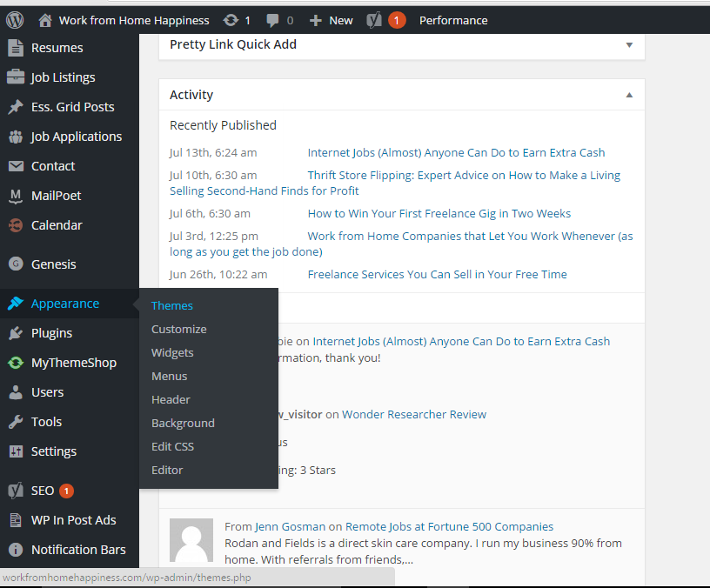The width and height of the screenshot is (710, 588).
Task: Click the Settings sliders icon
Action: [x=16, y=451]
